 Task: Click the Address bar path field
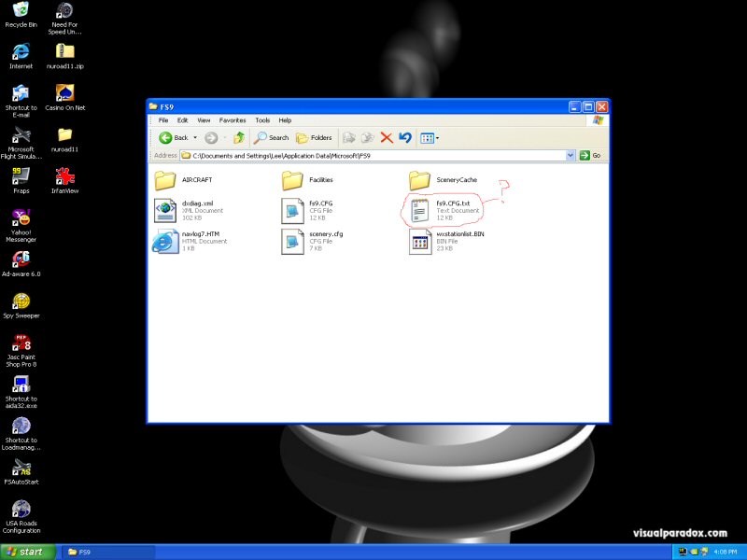[373, 155]
